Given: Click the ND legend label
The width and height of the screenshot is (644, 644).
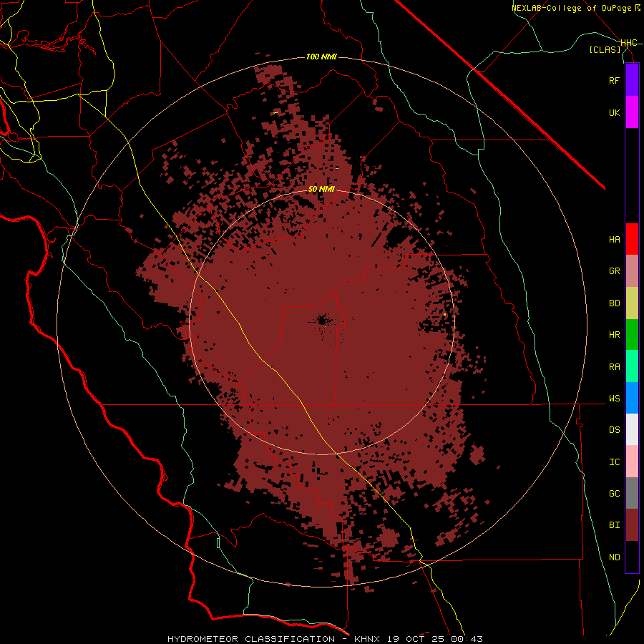Looking at the screenshot, I should point(614,557).
